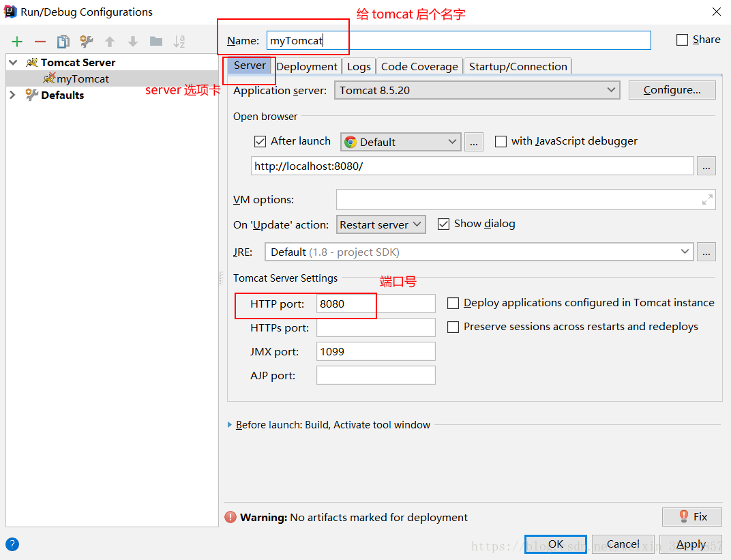
Task: Select myTomcat in the tree
Action: coord(83,79)
